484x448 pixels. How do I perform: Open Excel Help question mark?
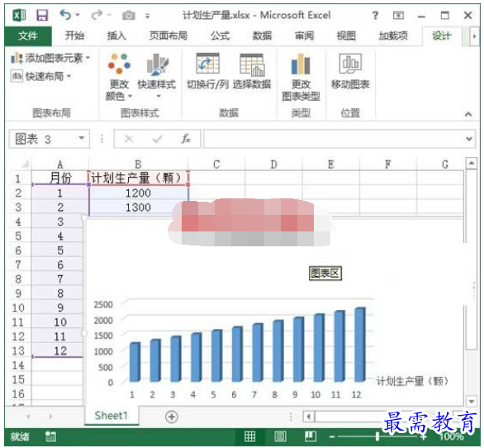375,15
